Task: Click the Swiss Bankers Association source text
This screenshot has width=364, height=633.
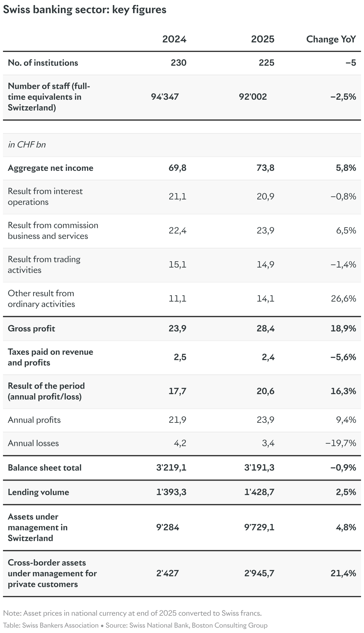Action: click(x=60, y=625)
